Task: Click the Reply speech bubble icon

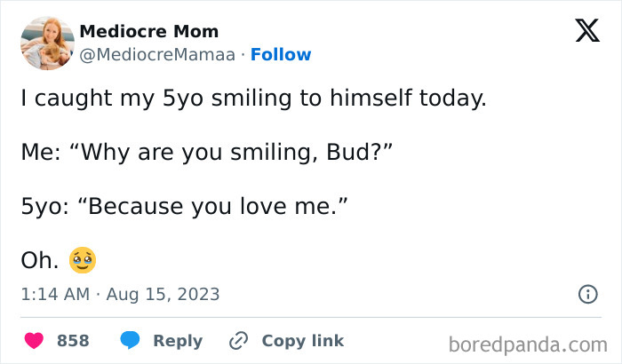Action: pyautogui.click(x=131, y=340)
